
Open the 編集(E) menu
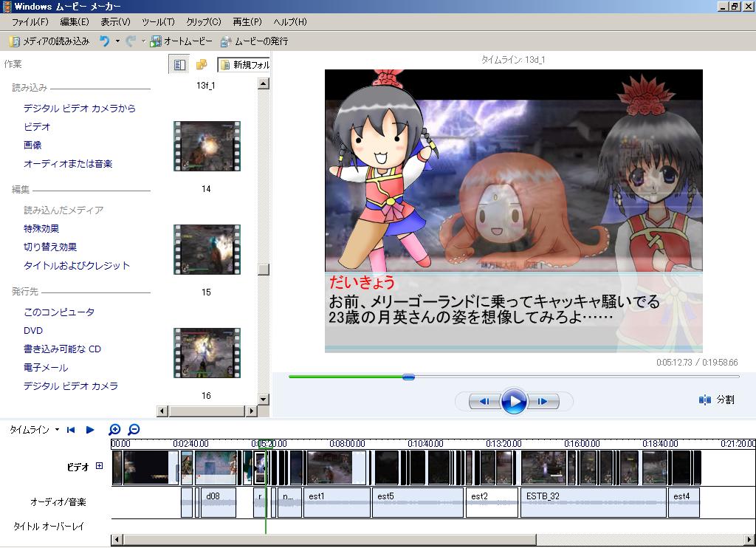point(75,22)
